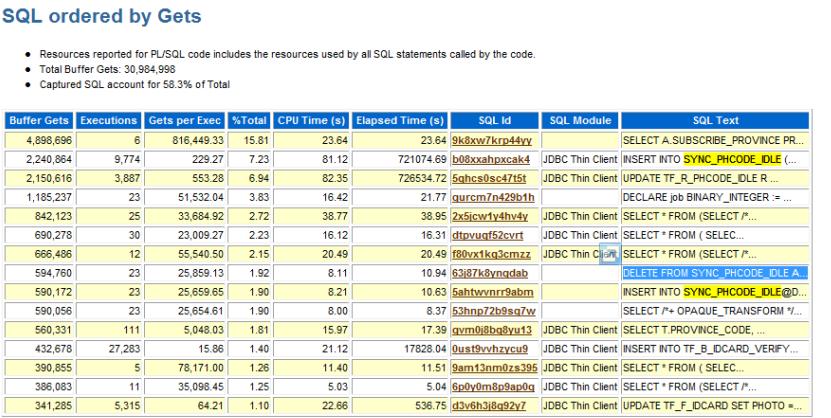The width and height of the screenshot is (831, 418).
Task: Open SQL Id link 2x5jcw1y4hv4y
Action: [490, 216]
